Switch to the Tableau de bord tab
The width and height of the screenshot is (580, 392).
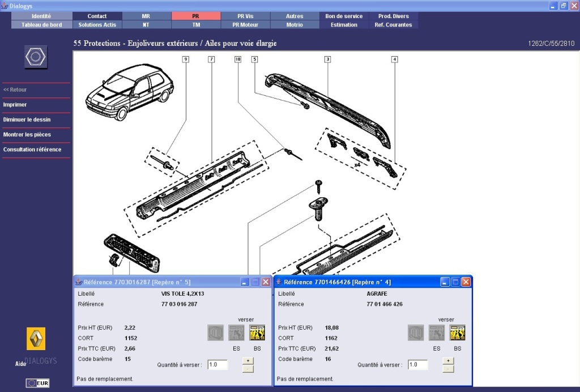pos(42,25)
